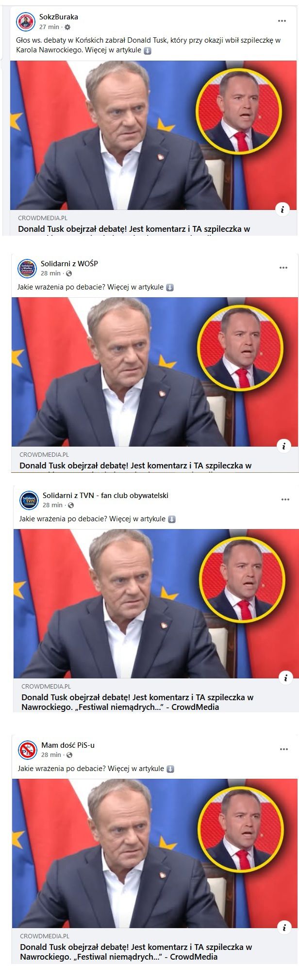Screen dimensions: 299x980
Task: Click the info icon on the SokzBuraka post image
Action: tap(282, 209)
